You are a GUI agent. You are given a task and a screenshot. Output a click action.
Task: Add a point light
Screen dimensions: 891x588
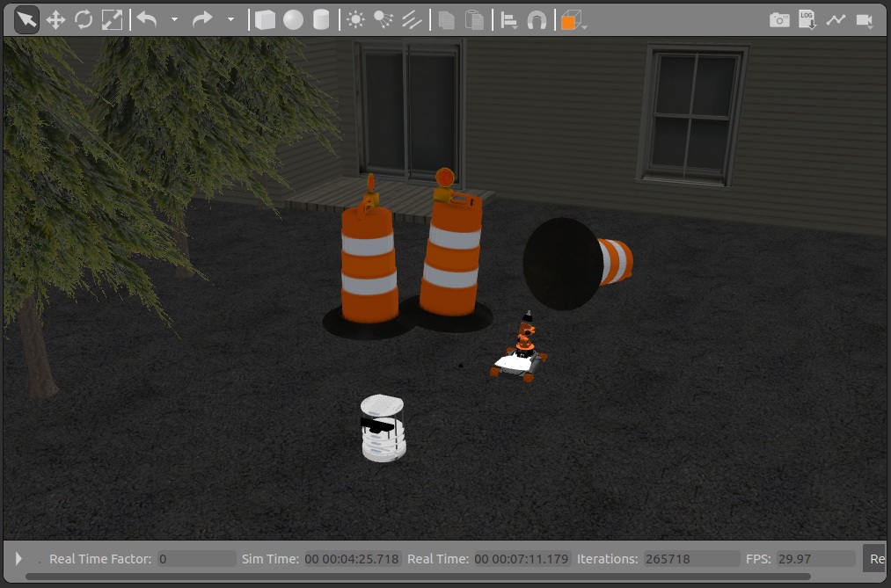tap(355, 19)
